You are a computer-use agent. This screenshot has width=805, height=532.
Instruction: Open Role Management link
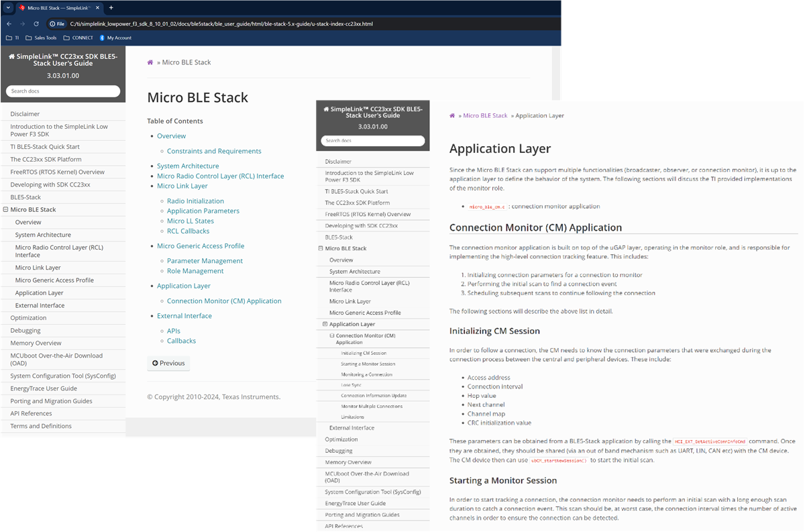pos(195,271)
